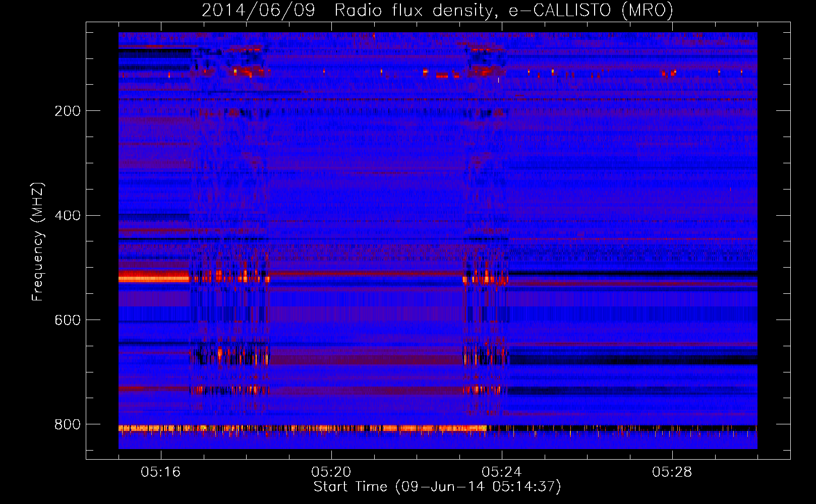Select the 800 frequency tick label
This screenshot has height=504, width=816.
68,424
